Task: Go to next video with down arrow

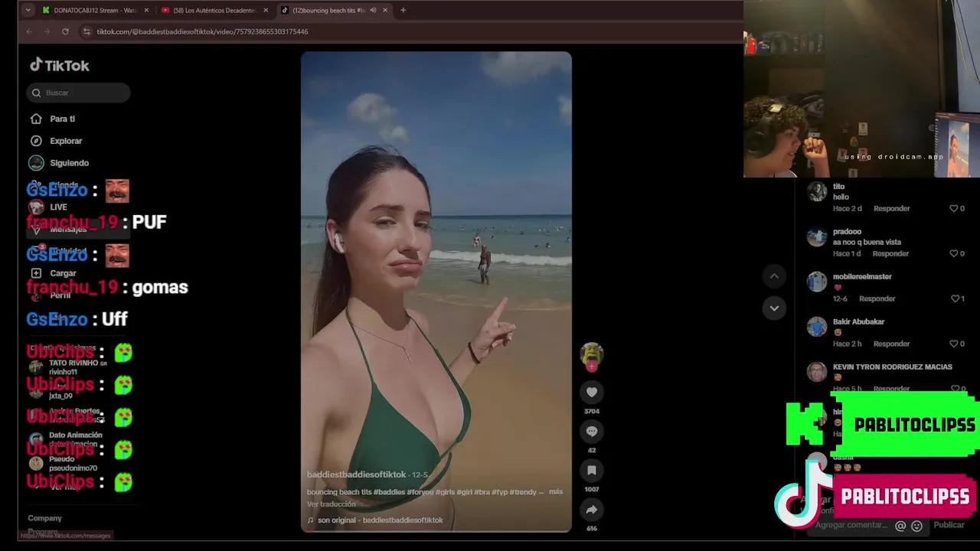Action: (774, 308)
